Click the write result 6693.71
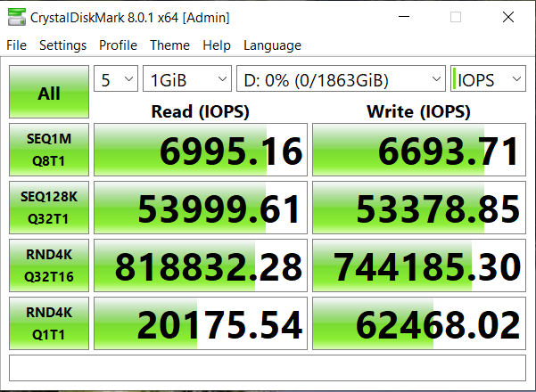 [x=419, y=150]
